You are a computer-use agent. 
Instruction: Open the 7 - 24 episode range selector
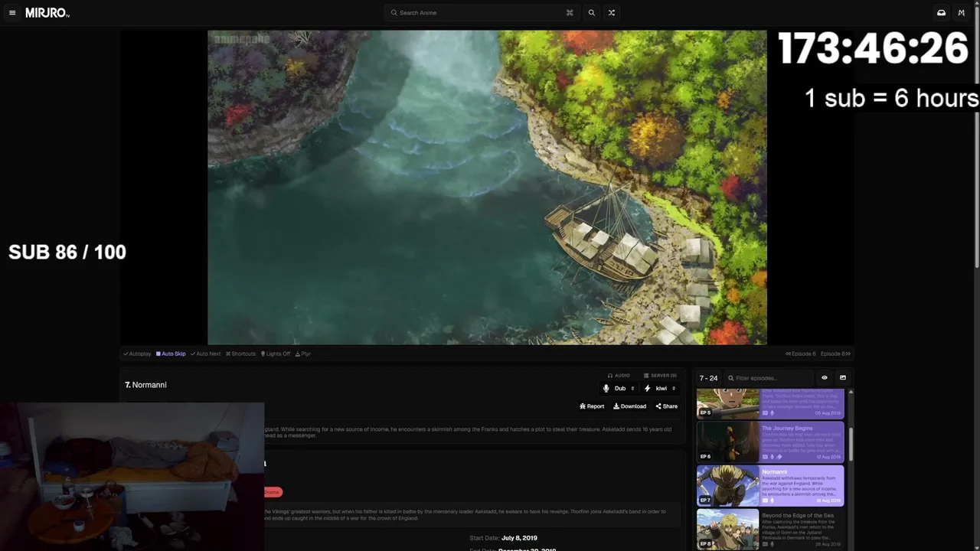click(708, 378)
